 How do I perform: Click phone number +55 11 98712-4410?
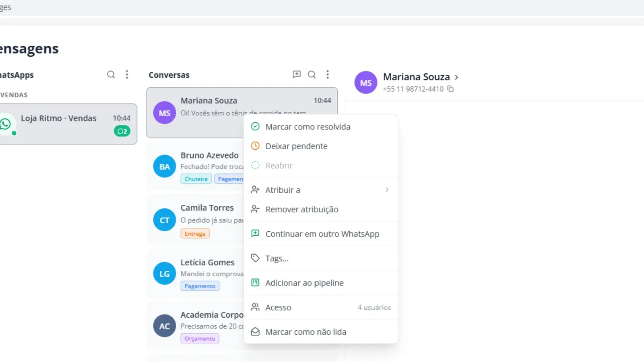pyautogui.click(x=413, y=89)
